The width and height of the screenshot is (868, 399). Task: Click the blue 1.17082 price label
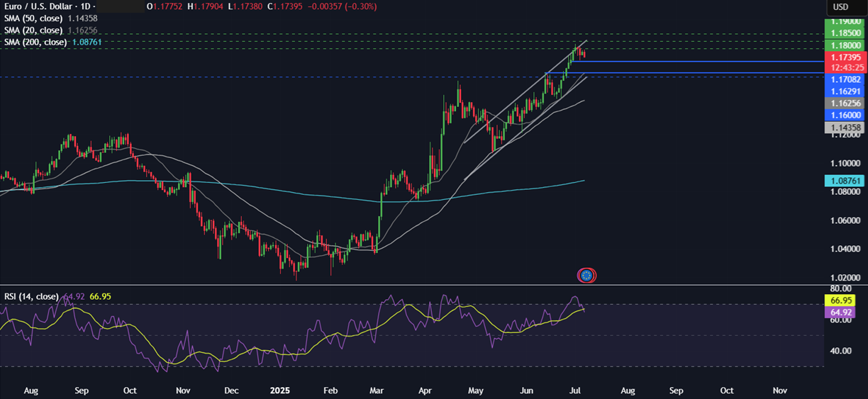[x=845, y=79]
